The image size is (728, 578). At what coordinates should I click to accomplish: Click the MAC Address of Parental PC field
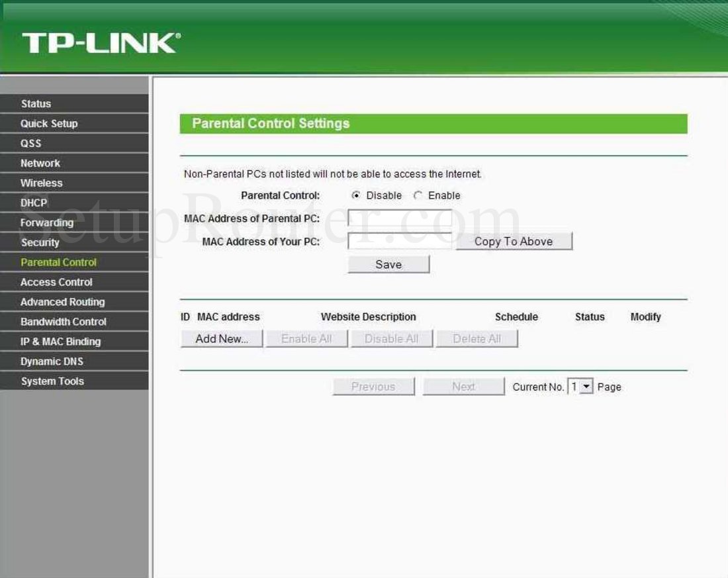pyautogui.click(x=400, y=218)
